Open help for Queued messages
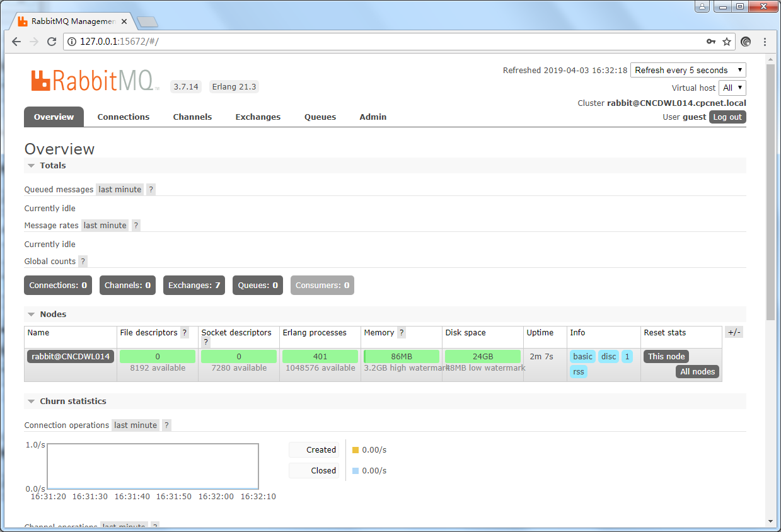This screenshot has width=781, height=532. [151, 189]
